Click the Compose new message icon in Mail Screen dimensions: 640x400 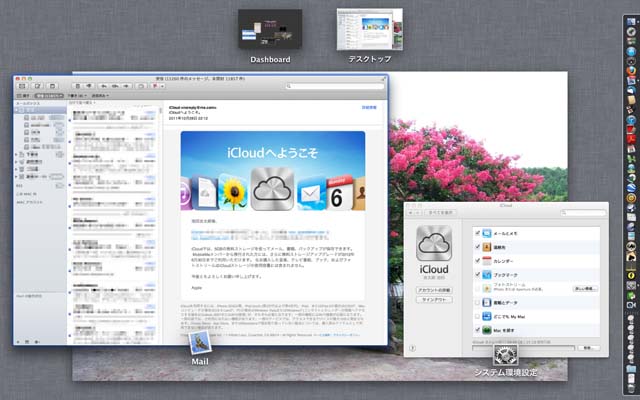click(x=38, y=86)
